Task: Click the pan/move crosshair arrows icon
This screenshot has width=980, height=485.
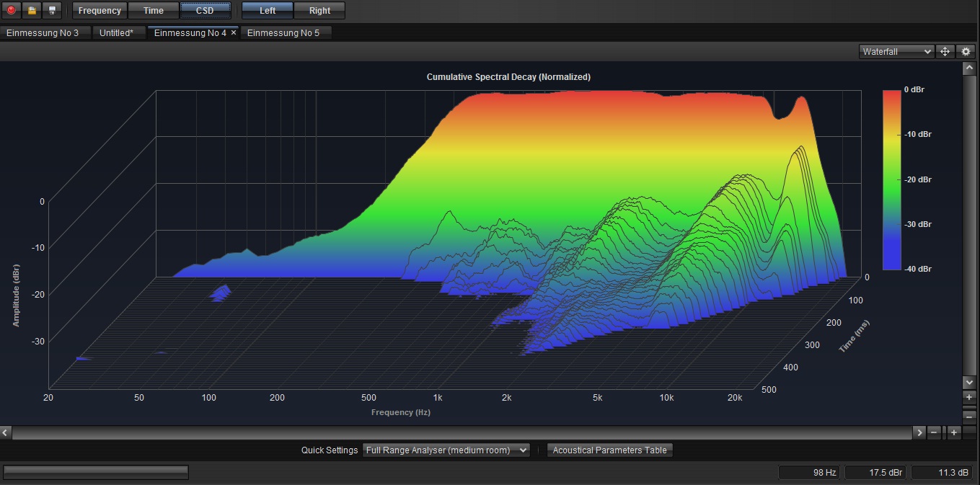Action: click(x=945, y=52)
